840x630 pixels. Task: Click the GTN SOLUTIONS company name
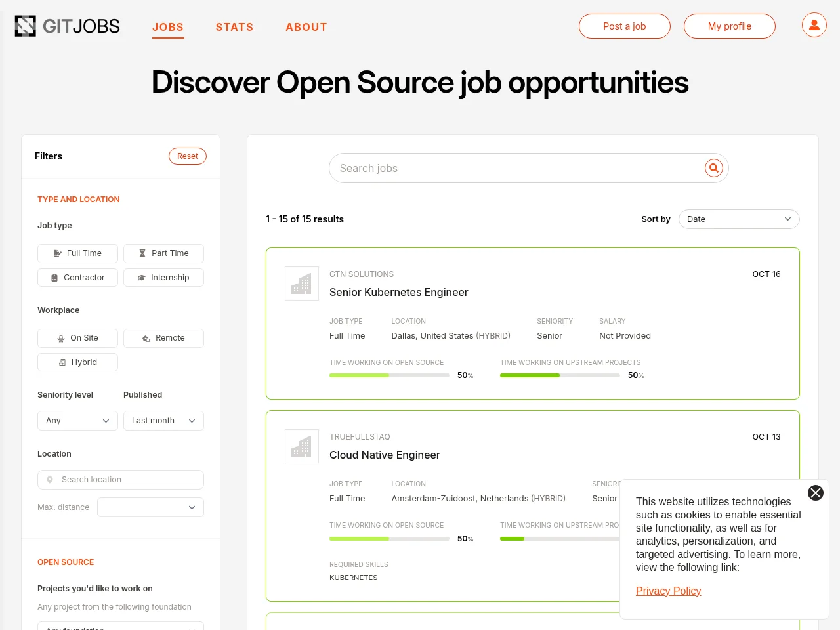pyautogui.click(x=362, y=274)
